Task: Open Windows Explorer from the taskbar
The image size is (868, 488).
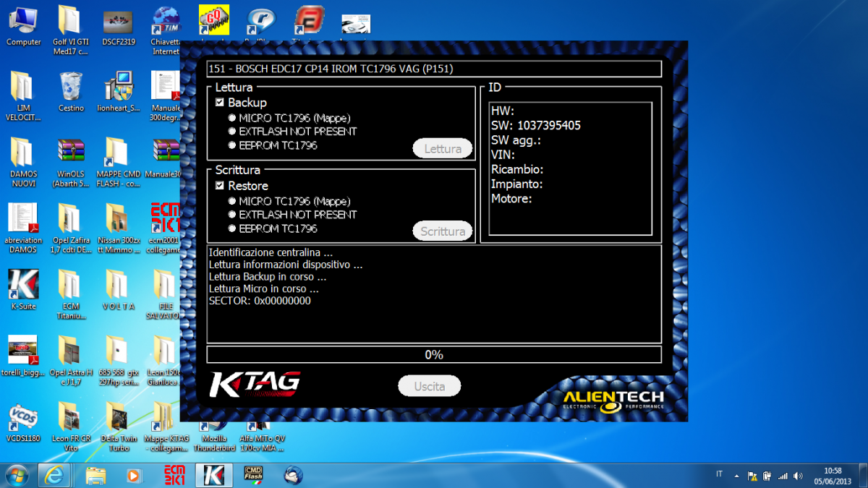Action: point(96,475)
